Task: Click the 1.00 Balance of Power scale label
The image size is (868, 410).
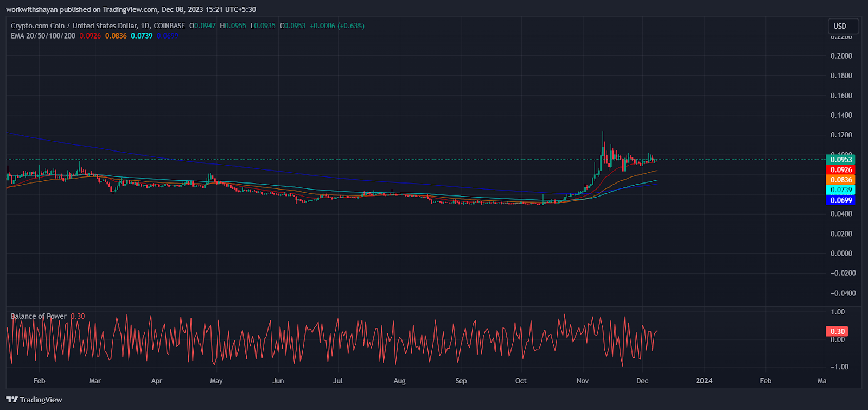Action: (838, 312)
